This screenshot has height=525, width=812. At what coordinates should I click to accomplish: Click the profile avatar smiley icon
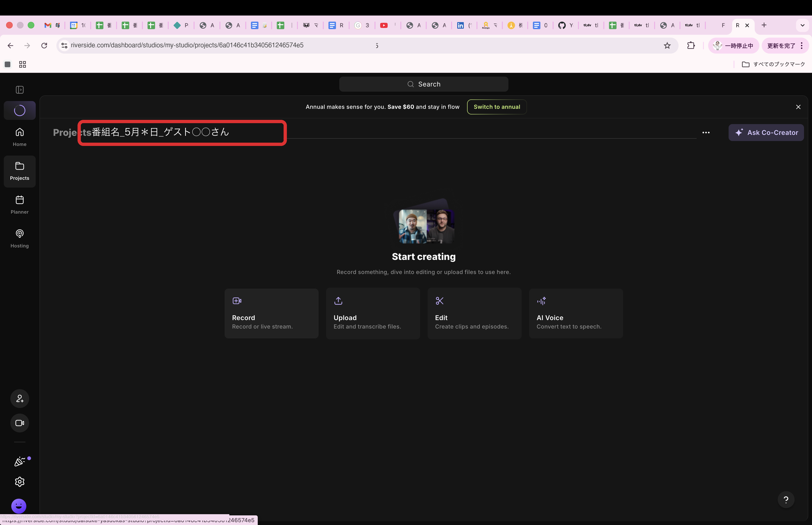(19, 506)
